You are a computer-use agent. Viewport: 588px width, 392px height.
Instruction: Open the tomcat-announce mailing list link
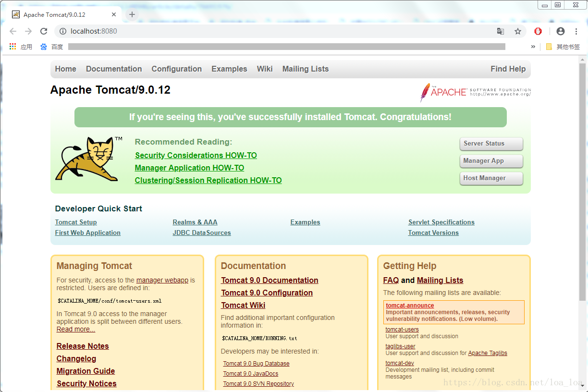point(410,306)
